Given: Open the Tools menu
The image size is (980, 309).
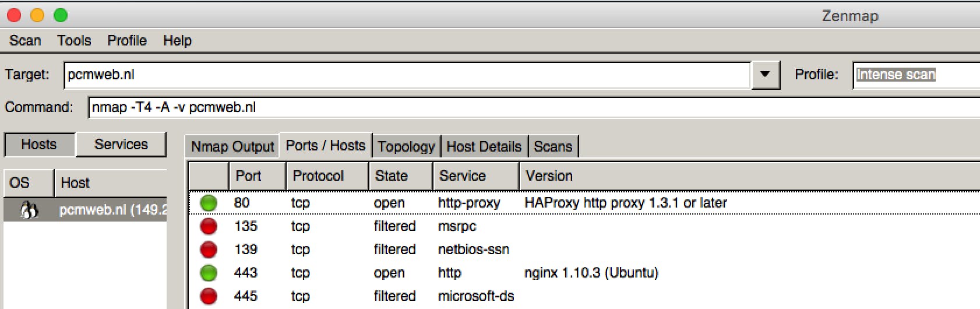Looking at the screenshot, I should [74, 40].
